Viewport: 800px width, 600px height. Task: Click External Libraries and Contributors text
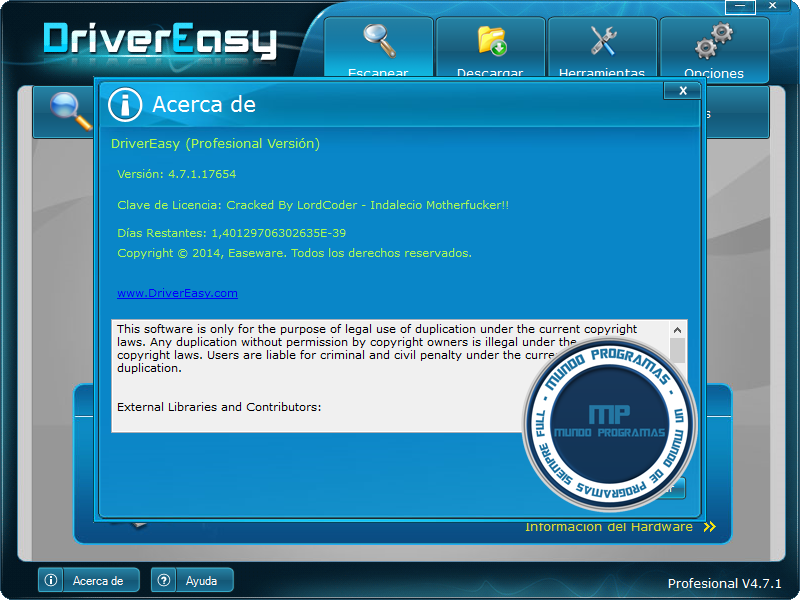pyautogui.click(x=219, y=407)
